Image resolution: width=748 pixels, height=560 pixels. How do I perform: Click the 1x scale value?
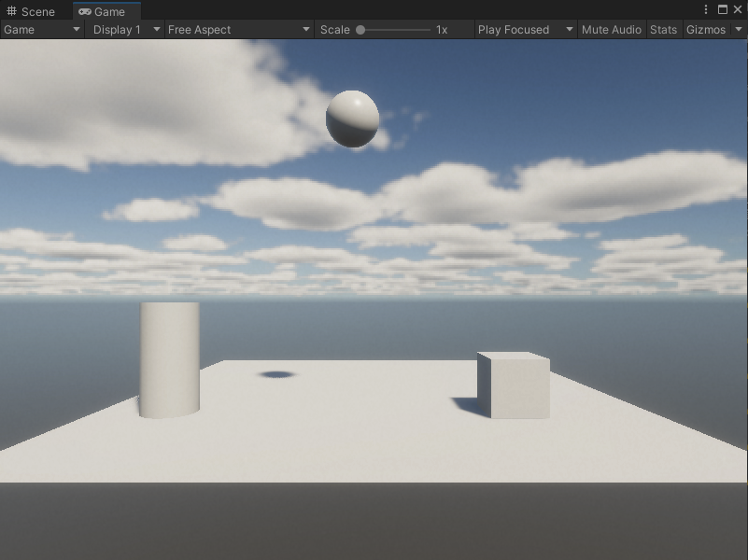tap(439, 29)
